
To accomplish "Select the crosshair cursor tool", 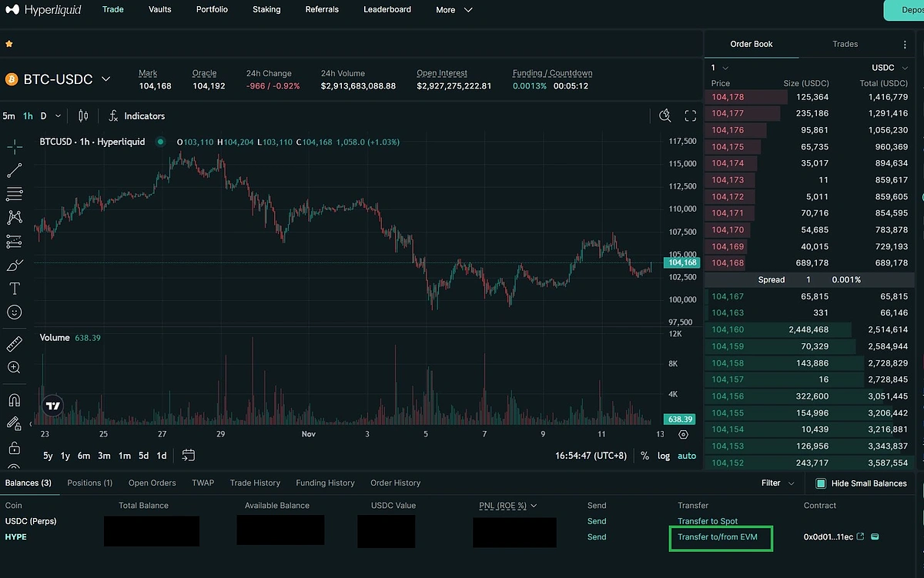I will coord(15,146).
